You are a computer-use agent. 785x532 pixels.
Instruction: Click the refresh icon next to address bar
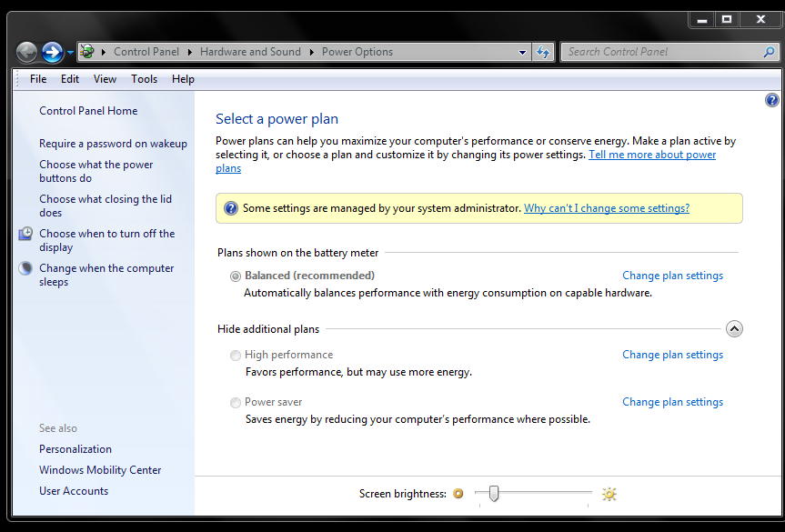(543, 52)
